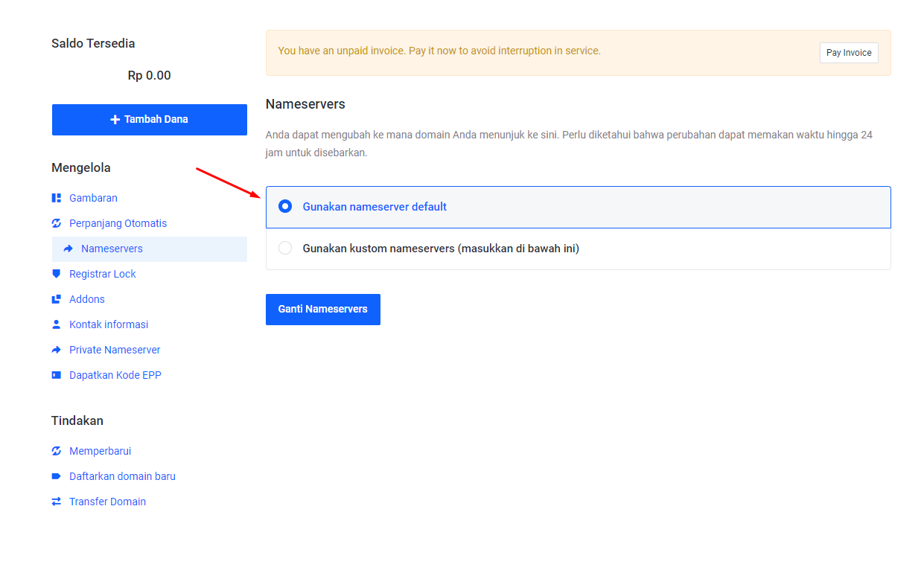
Task: Select the Gunakan nameserver default option
Action: coord(285,207)
